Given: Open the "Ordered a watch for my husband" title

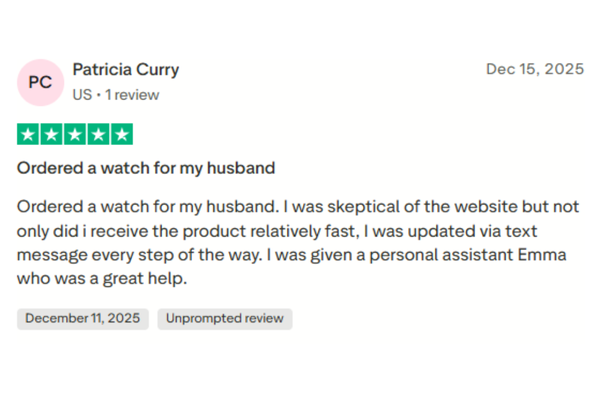Looking at the screenshot, I should tap(146, 167).
